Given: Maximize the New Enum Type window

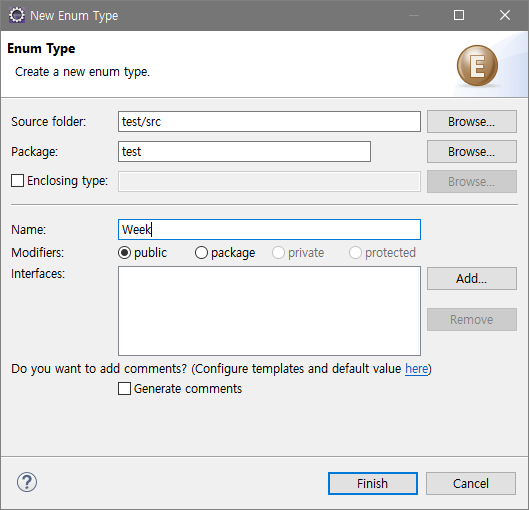Looking at the screenshot, I should point(459,15).
